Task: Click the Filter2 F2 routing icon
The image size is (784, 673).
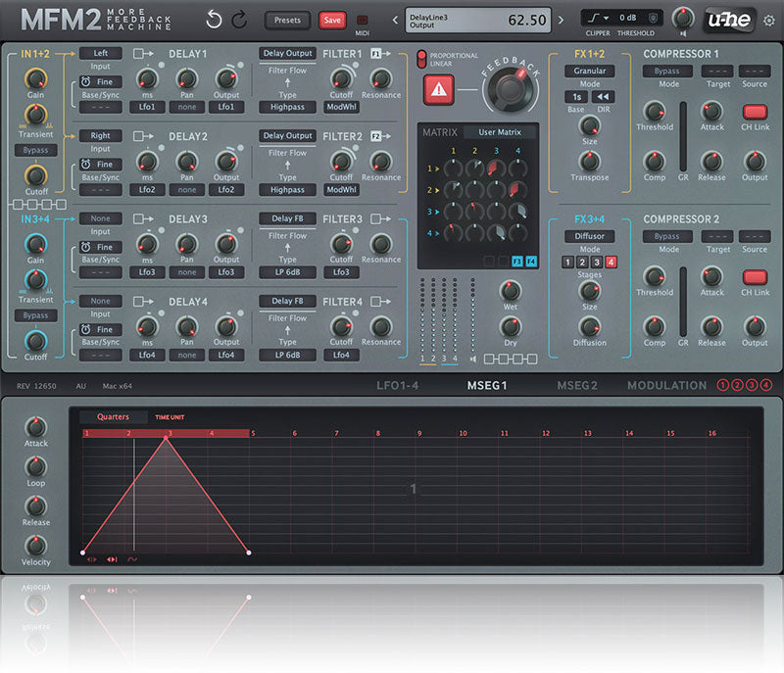Action: coord(380,136)
